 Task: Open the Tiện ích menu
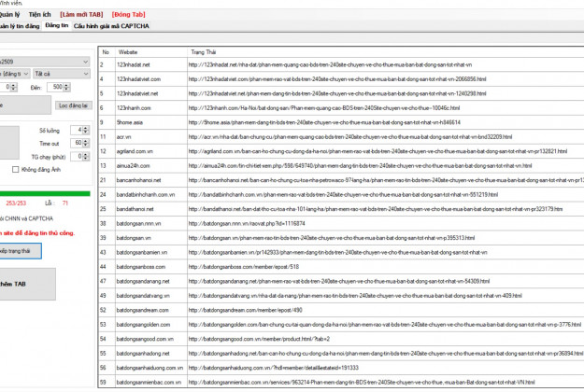[x=39, y=15]
